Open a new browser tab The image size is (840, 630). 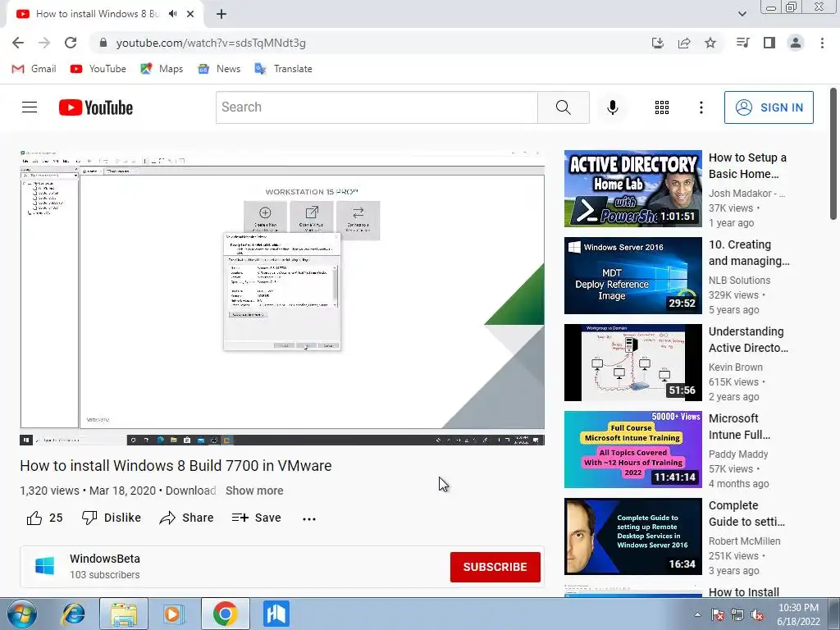pyautogui.click(x=221, y=14)
